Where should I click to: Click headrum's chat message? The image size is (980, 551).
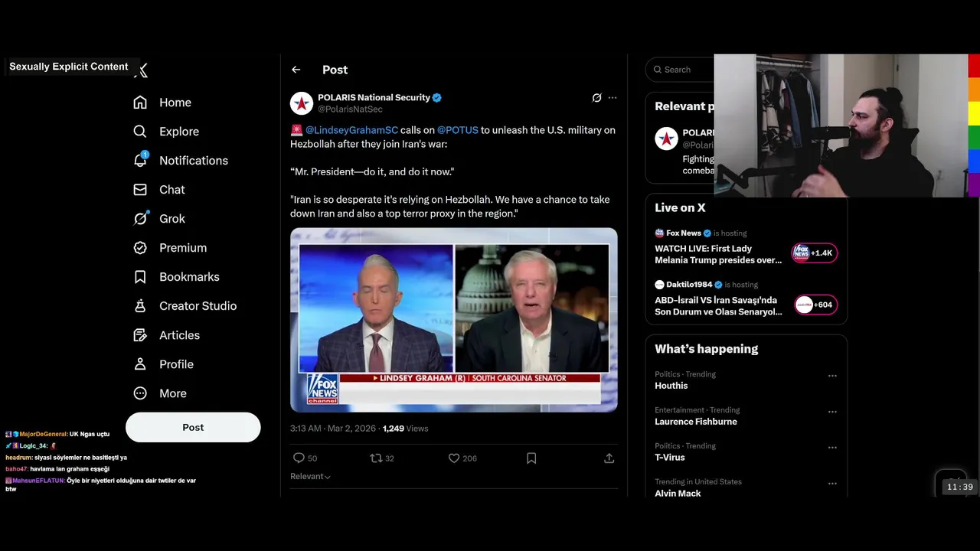click(66, 458)
